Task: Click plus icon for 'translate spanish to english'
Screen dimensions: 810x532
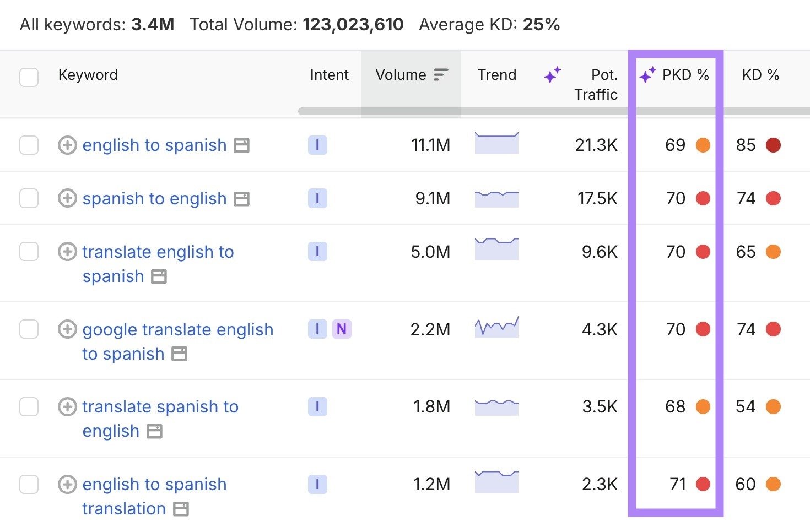Action: point(67,407)
